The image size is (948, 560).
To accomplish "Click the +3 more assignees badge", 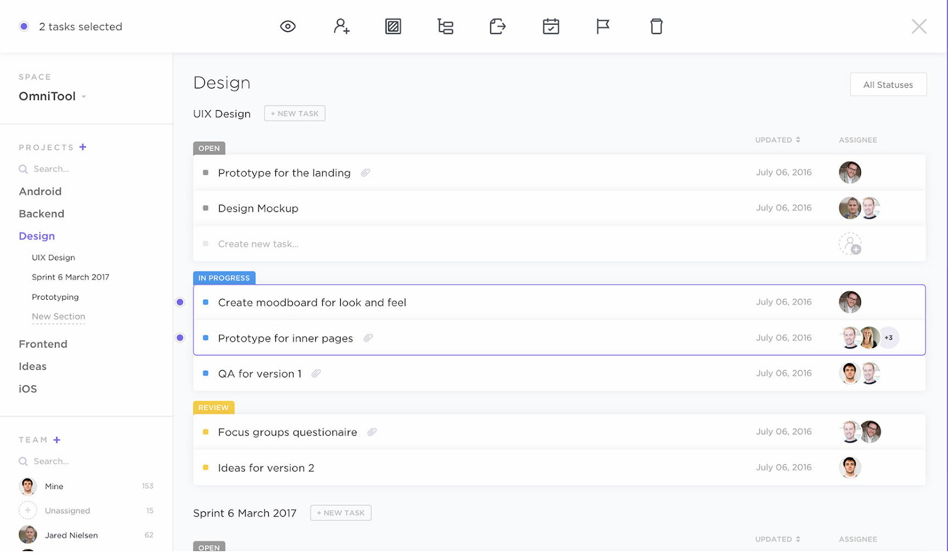I will [x=889, y=338].
